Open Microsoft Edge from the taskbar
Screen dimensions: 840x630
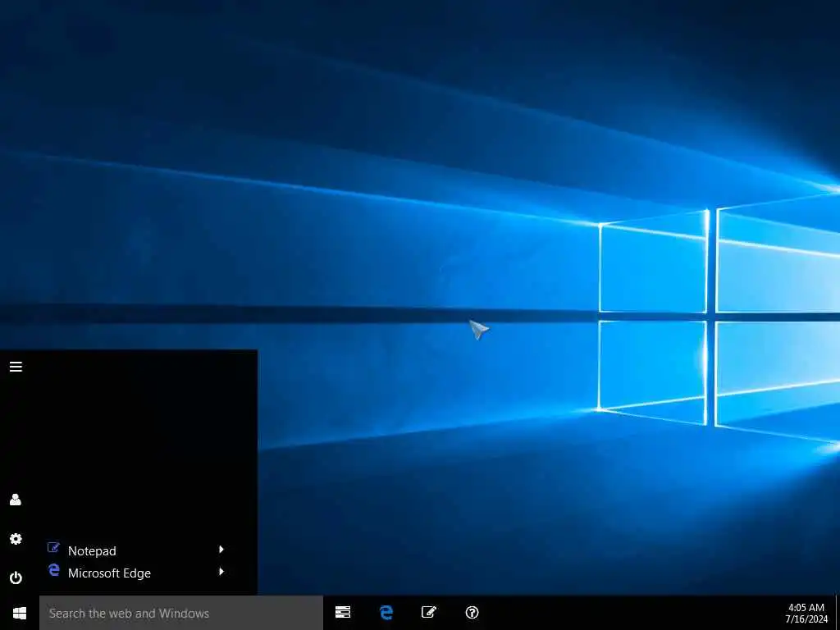386,612
